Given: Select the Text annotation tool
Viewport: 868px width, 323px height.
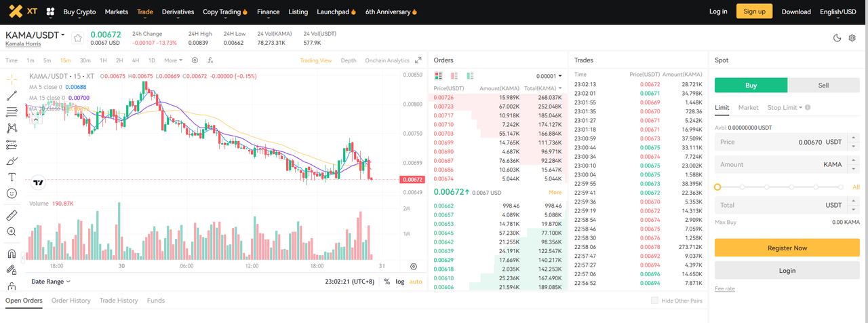Looking at the screenshot, I should (x=12, y=177).
